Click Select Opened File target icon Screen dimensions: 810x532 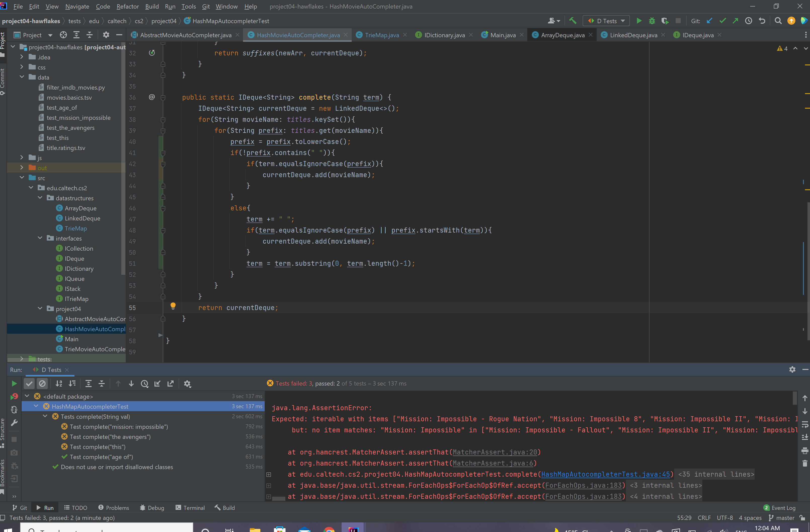[x=63, y=35]
